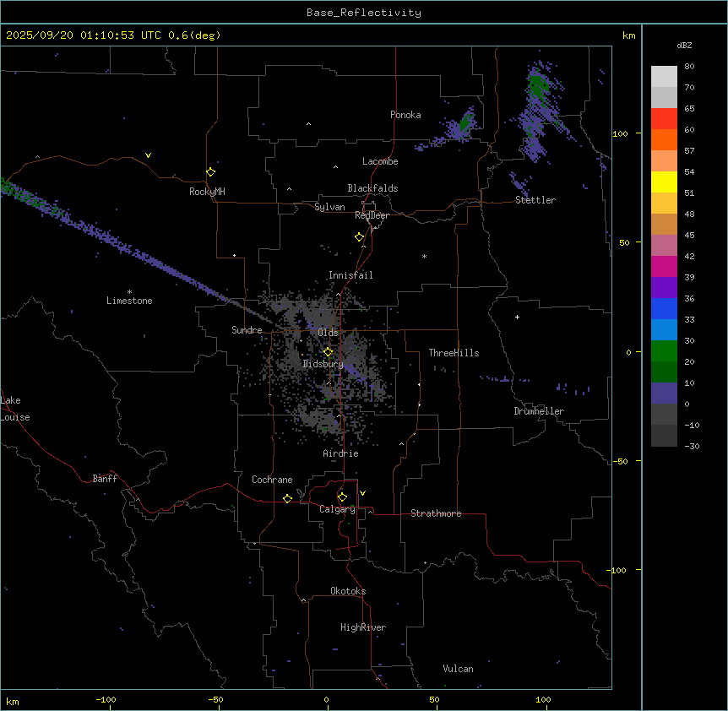Select the Vulcan label at the bottom

(458, 669)
